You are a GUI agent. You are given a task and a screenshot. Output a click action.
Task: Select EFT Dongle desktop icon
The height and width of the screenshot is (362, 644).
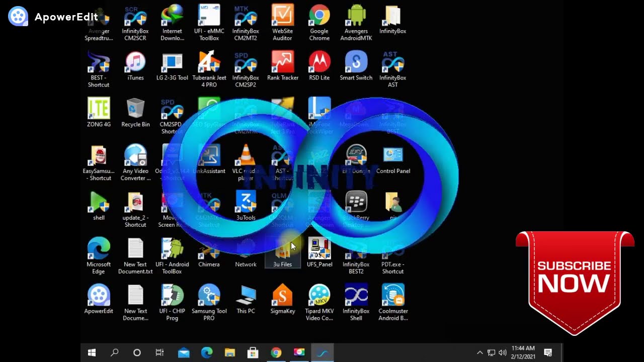pyautogui.click(x=356, y=159)
